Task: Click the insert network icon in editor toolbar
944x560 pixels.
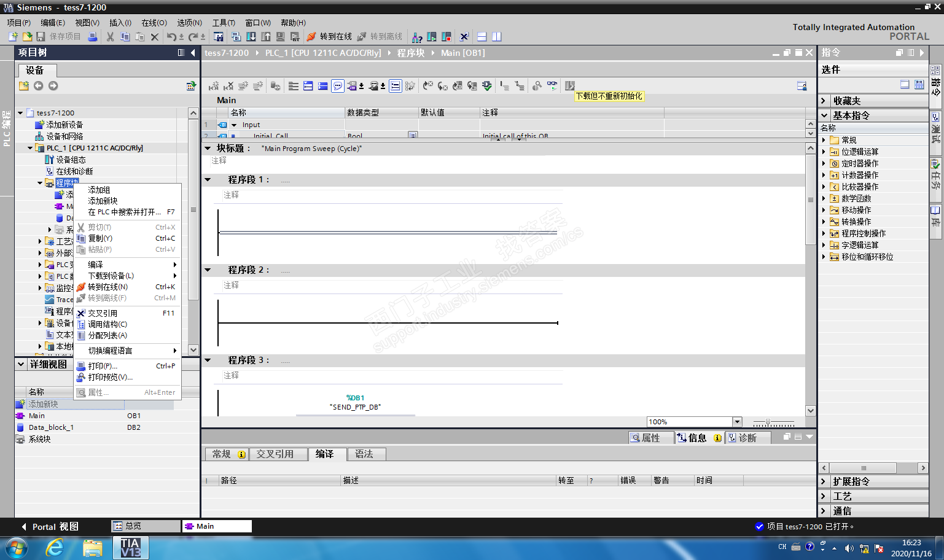Action: pyautogui.click(x=214, y=86)
